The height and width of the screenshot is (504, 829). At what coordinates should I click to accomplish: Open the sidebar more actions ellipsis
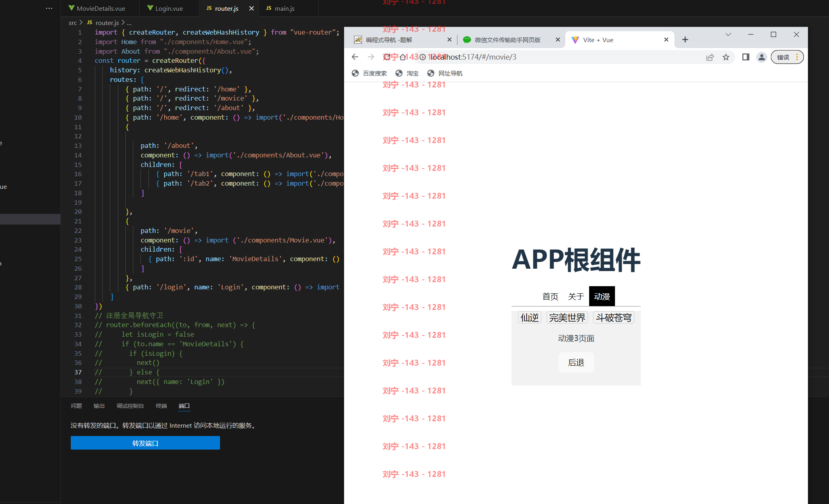pos(49,8)
